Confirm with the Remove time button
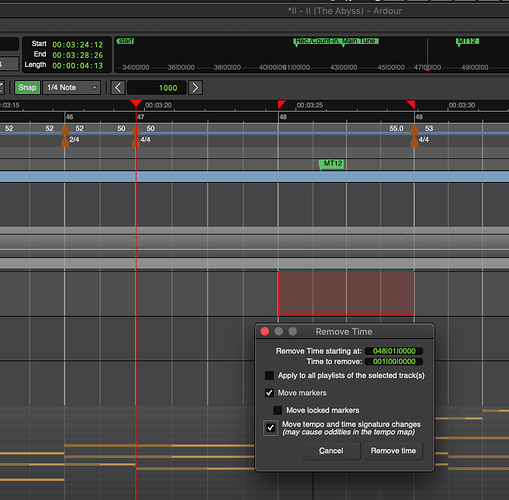This screenshot has height=500, width=509. [393, 451]
